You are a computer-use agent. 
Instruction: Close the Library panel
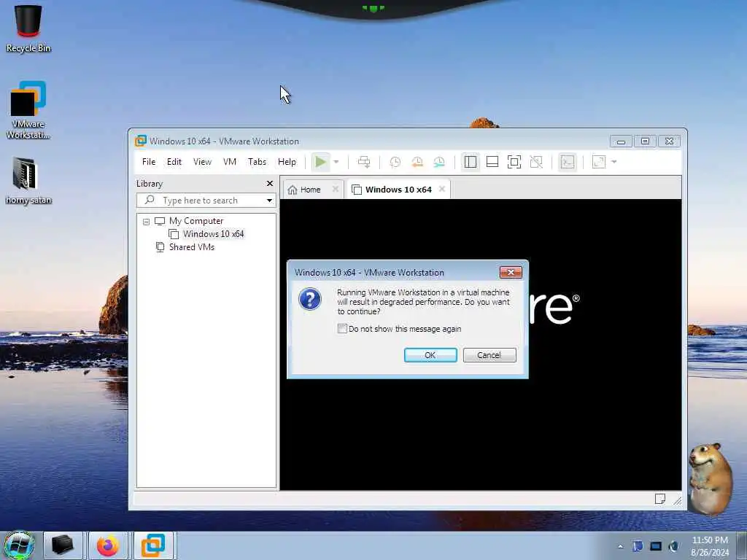pos(270,183)
